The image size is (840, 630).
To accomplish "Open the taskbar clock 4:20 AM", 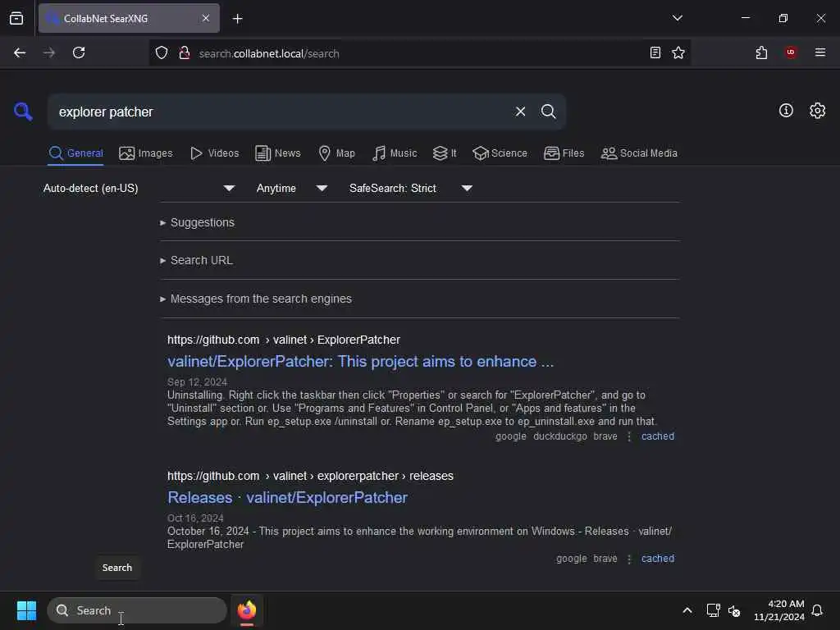I will (779, 610).
